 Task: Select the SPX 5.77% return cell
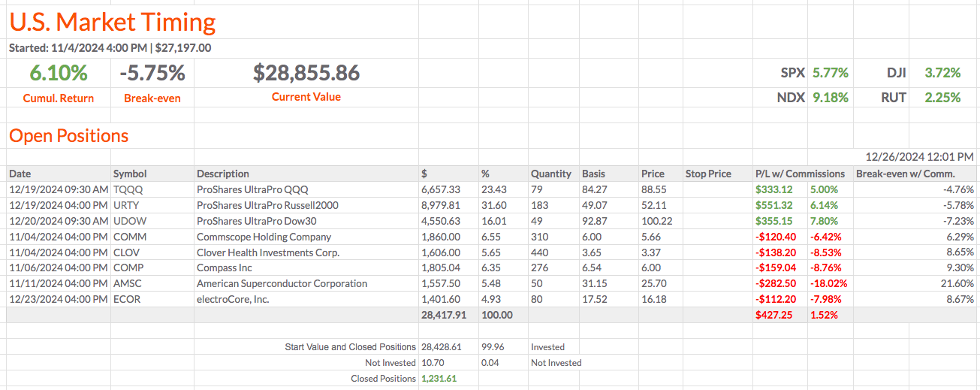(x=830, y=73)
